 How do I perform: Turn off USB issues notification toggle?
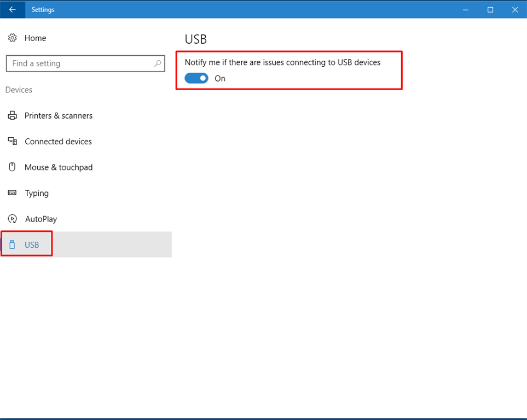196,78
